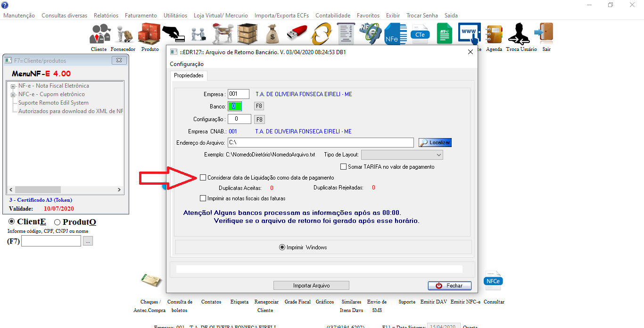Click the Fornecedor toolbar icon
Viewport: 644px width, 328px height.
[123, 35]
